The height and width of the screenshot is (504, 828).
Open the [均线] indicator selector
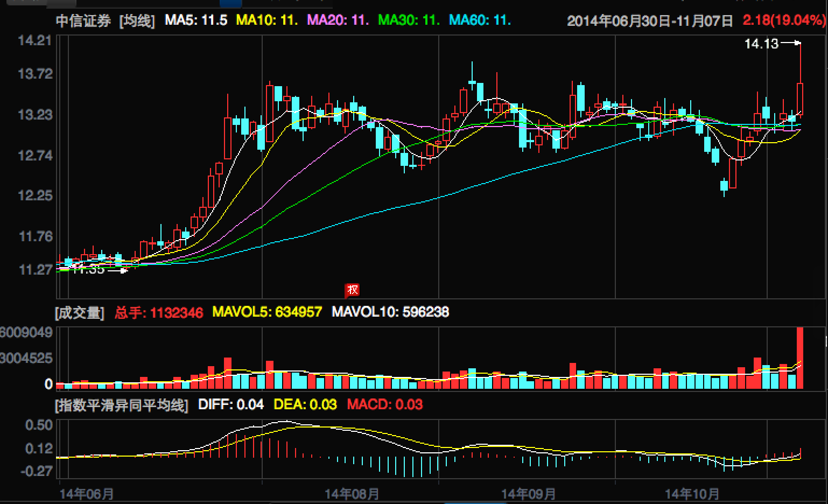[137, 20]
